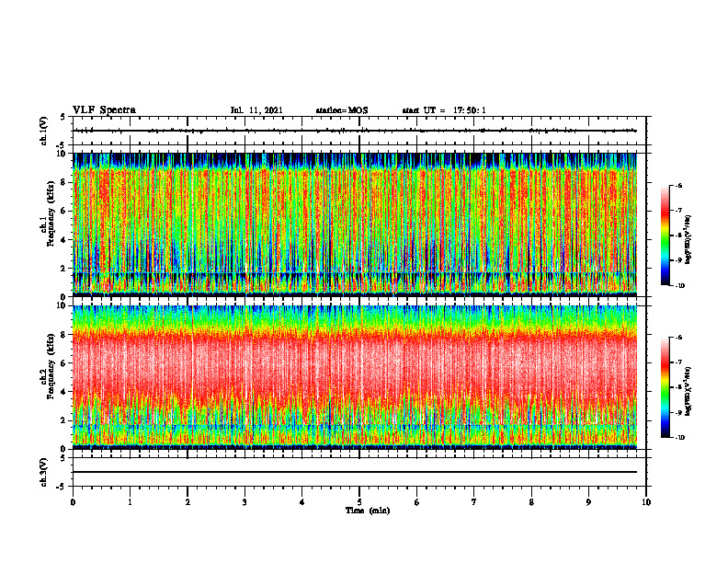Screen dimensions: 728x563
Task: Click the 5 tick on the Time axis
Action: [359, 502]
